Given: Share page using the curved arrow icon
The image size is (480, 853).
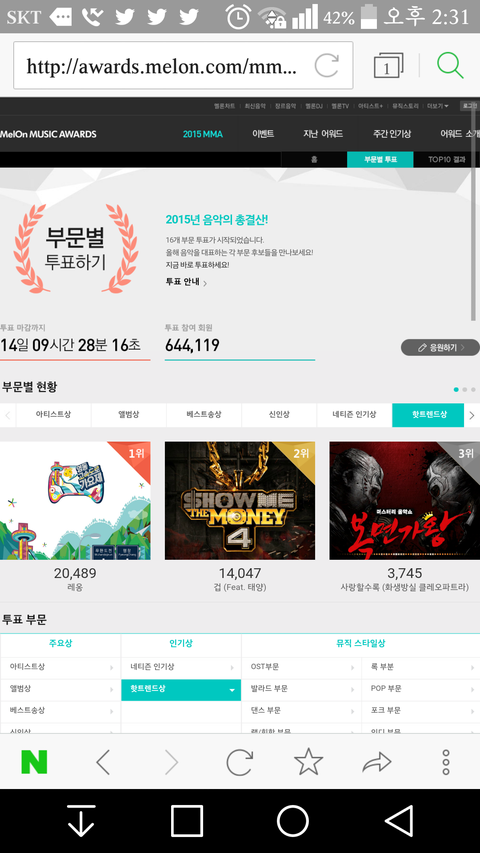Looking at the screenshot, I should click(x=377, y=762).
